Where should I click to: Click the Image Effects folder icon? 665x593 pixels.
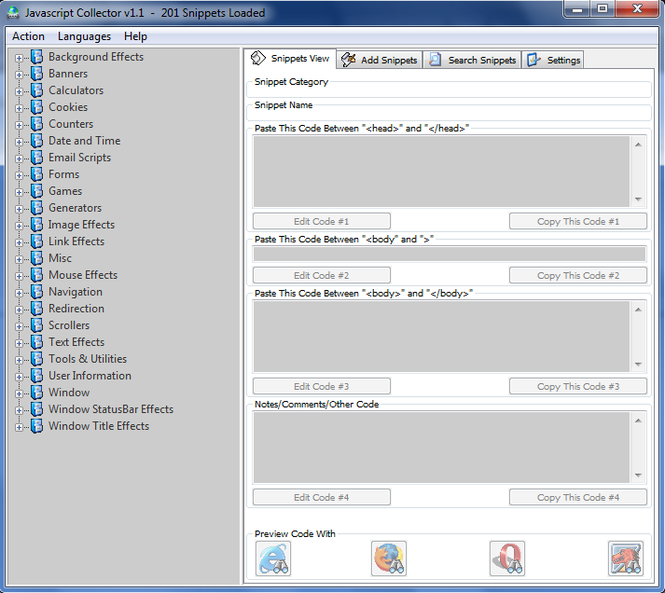coord(37,225)
